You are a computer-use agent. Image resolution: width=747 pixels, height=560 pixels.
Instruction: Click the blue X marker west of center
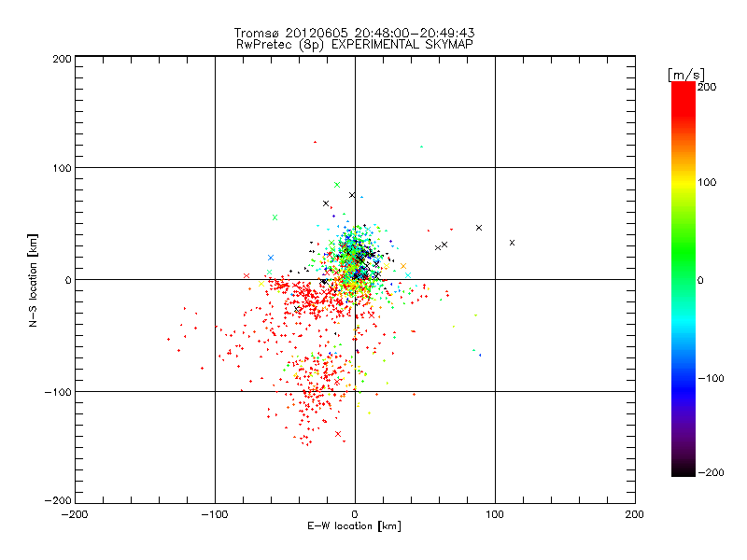pos(271,258)
